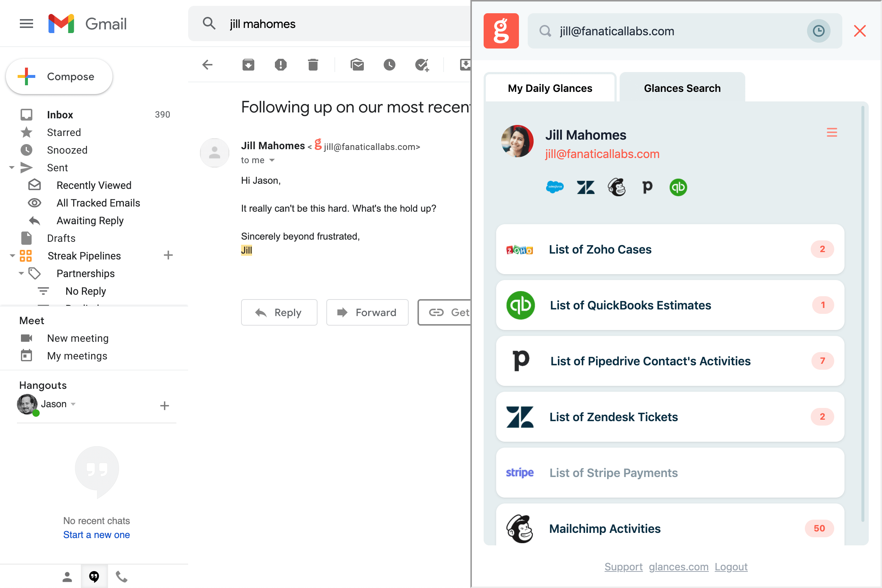This screenshot has width=882, height=588.
Task: Select the My Daily Glances tab
Action: click(550, 88)
